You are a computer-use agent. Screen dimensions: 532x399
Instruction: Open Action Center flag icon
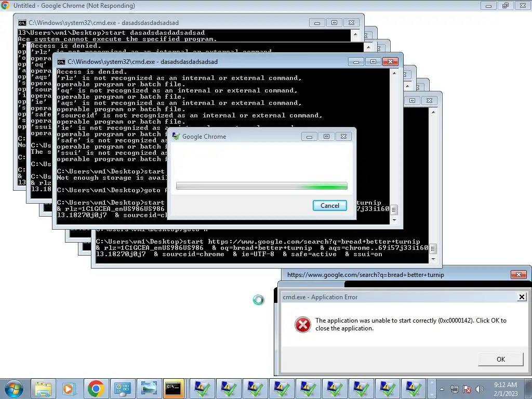467,389
